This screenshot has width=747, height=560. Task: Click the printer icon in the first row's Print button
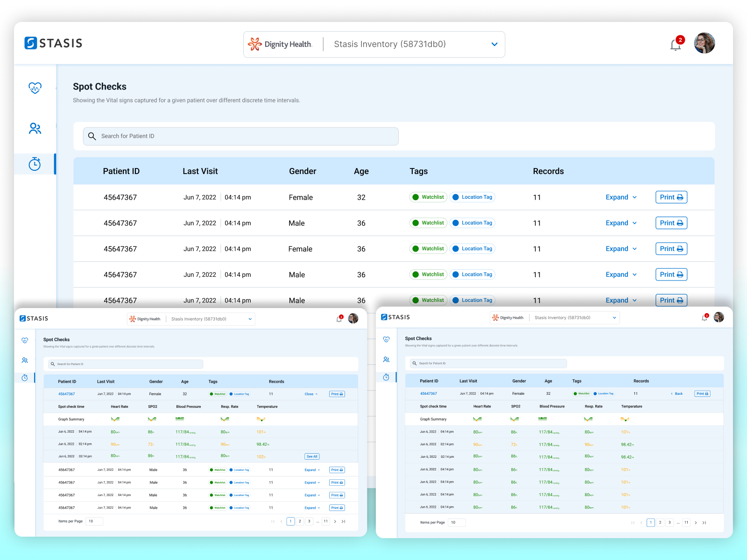click(x=680, y=197)
